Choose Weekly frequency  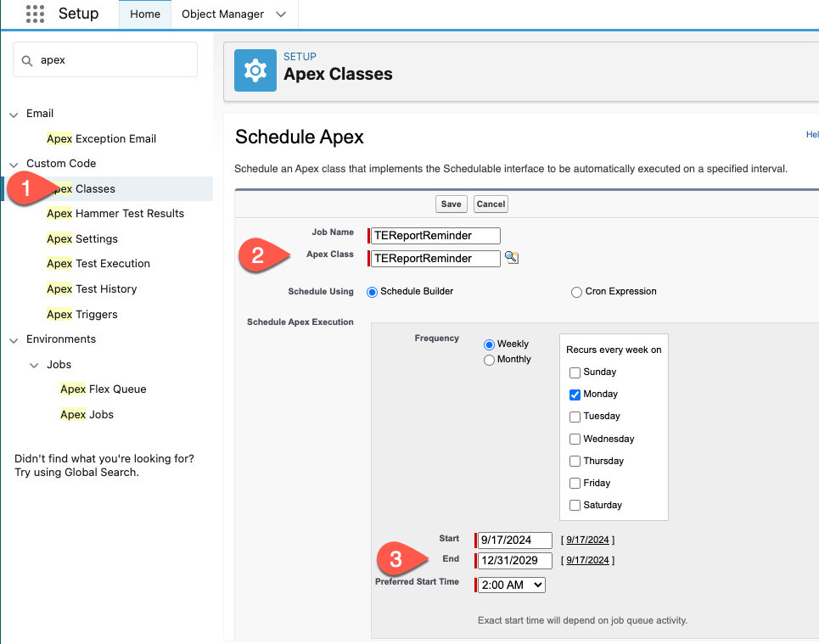[x=489, y=344]
